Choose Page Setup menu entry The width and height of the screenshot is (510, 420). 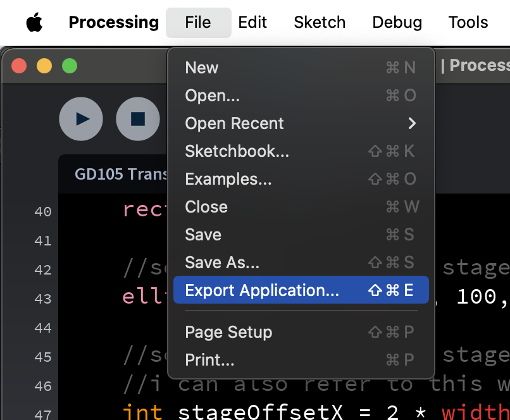[301, 332]
